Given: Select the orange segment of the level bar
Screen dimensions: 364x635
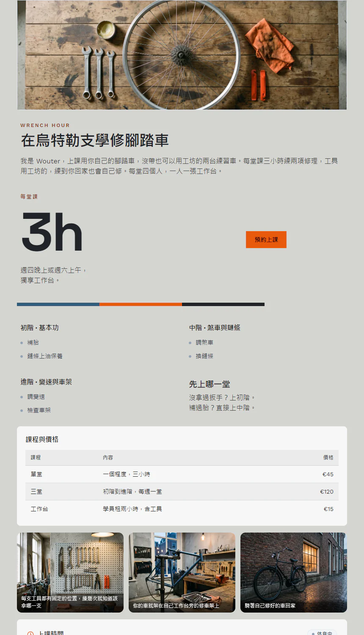Looking at the screenshot, I should coord(141,304).
